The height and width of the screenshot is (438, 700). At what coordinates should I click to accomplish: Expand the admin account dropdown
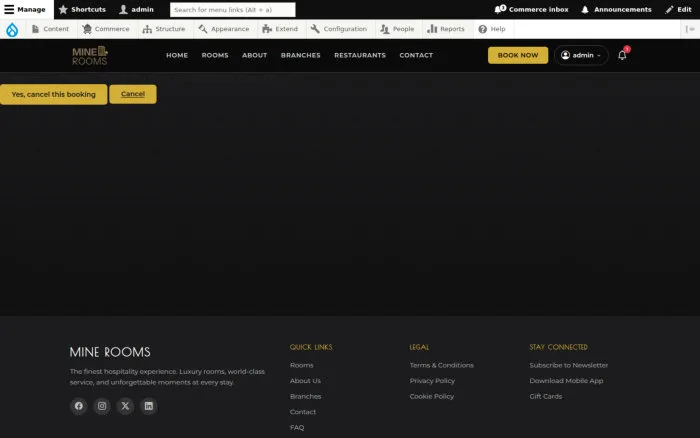point(581,55)
